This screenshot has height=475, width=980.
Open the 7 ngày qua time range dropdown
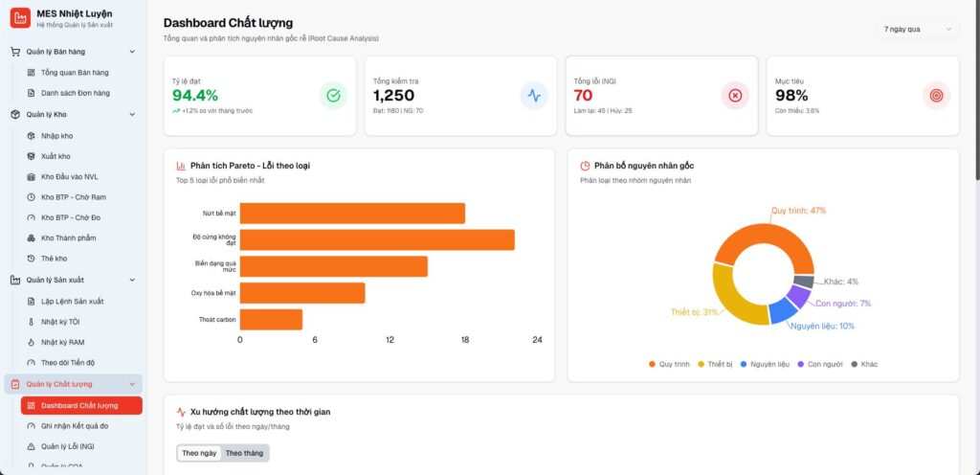tap(919, 29)
